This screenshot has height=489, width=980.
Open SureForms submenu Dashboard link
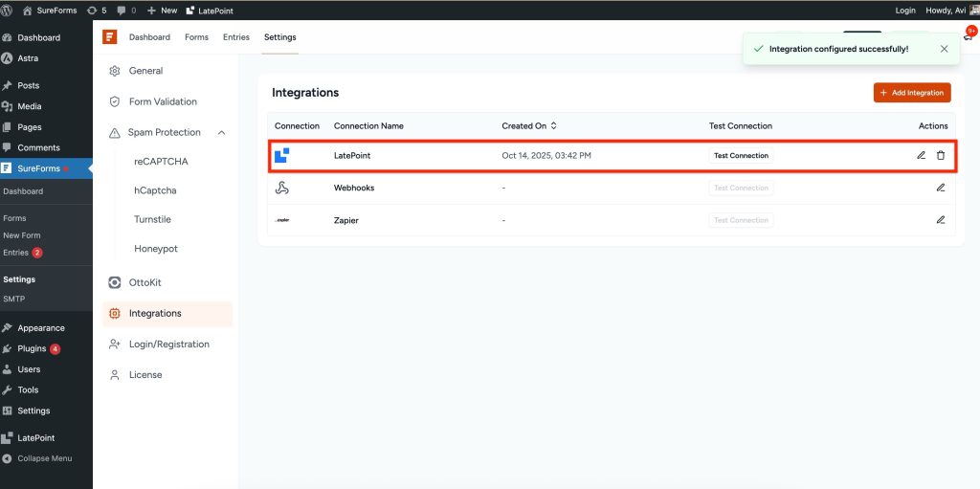[23, 191]
